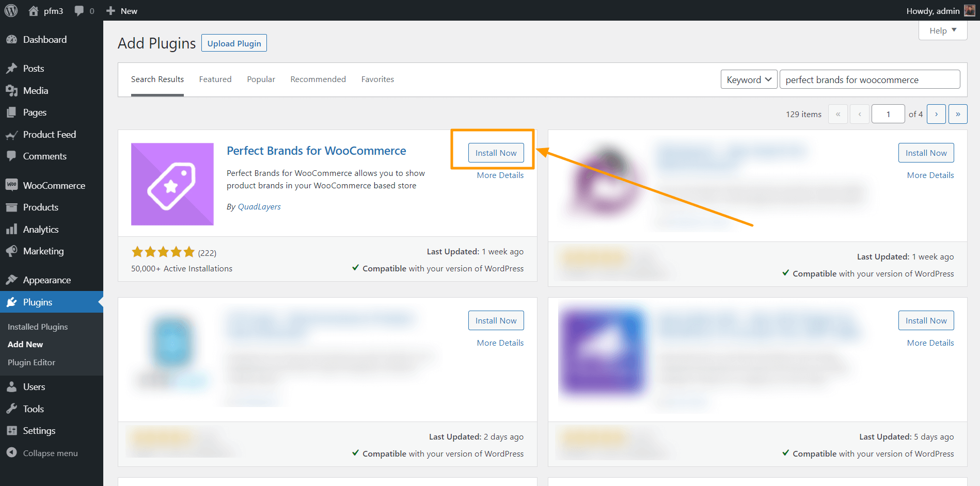The image size is (980, 486).
Task: Open the comments bubble in admin bar
Action: [79, 11]
